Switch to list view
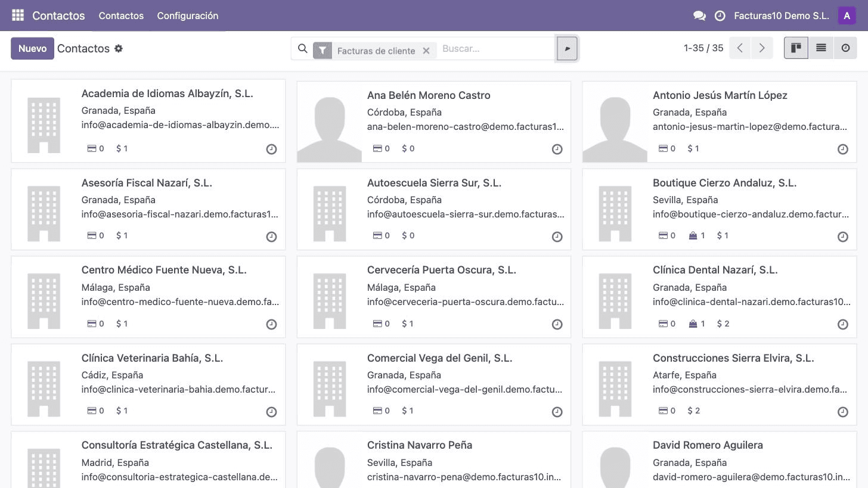868x488 pixels. pyautogui.click(x=821, y=48)
